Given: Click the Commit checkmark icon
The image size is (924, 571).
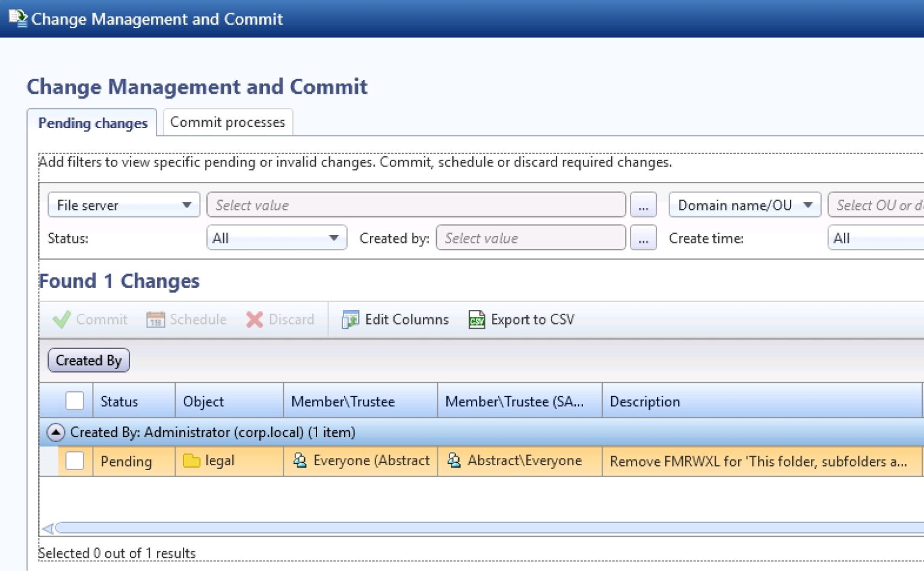Looking at the screenshot, I should click(61, 319).
